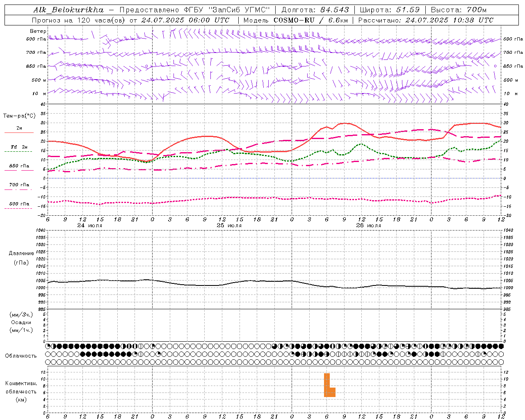Viewport: 525px width, 420px height.
Task: Click the Тем-ра(°C) temperature section label
Action: (19, 116)
